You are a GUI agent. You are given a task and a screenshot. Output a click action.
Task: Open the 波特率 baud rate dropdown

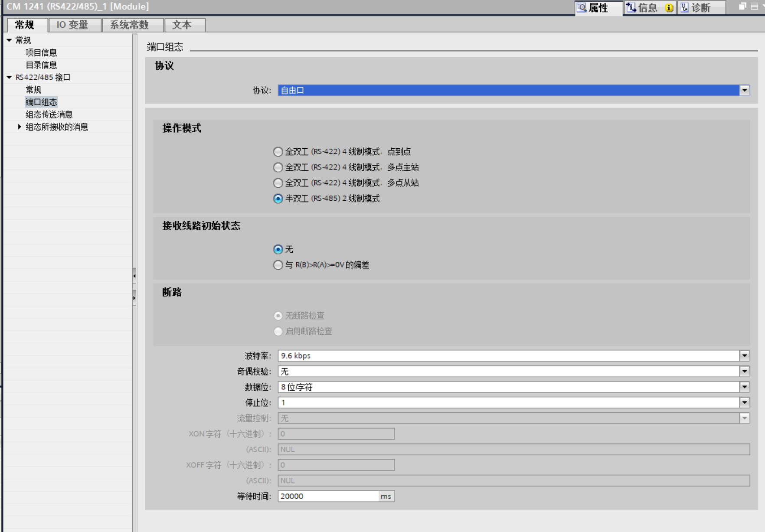[x=745, y=356]
